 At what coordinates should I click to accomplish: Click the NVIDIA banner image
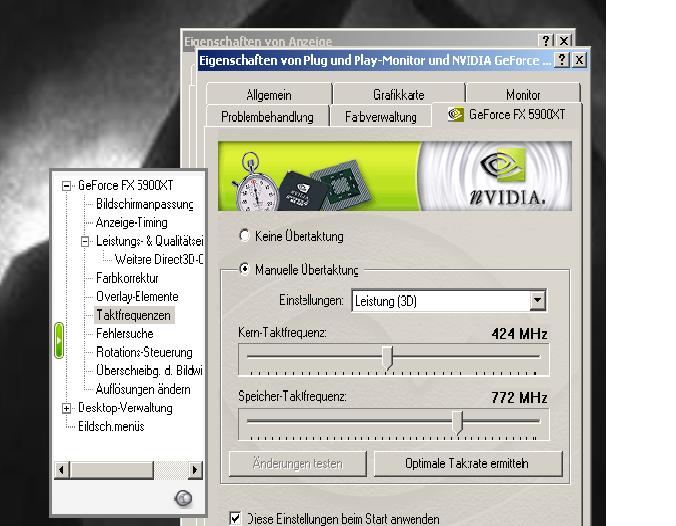395,176
